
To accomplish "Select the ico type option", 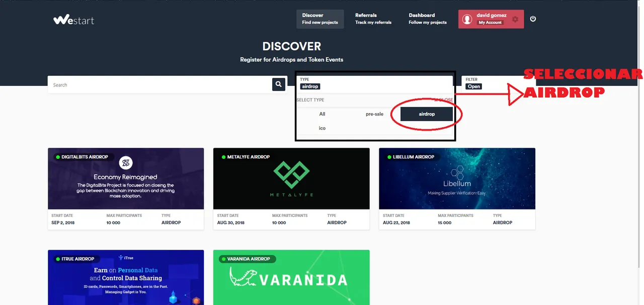I will pos(322,128).
